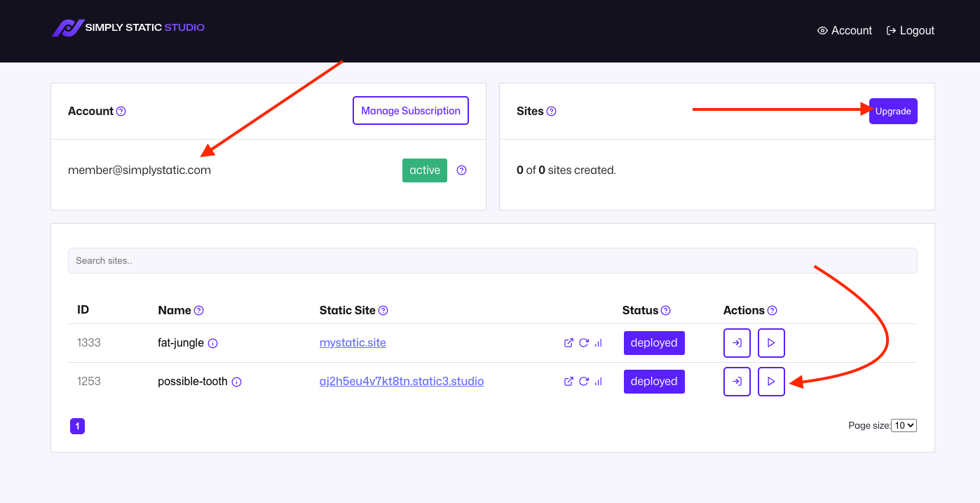Image resolution: width=980 pixels, height=503 pixels.
Task: Click the help icon next to Name column
Action: [x=199, y=311]
